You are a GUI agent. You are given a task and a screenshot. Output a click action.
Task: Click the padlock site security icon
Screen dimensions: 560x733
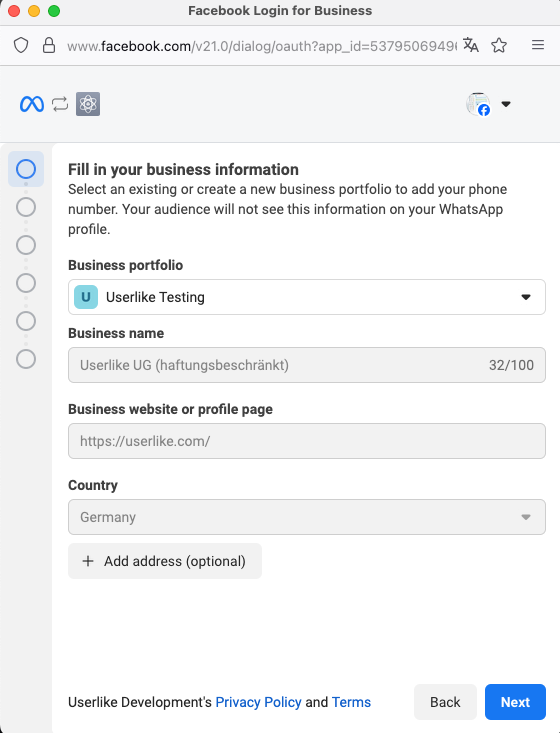click(49, 45)
